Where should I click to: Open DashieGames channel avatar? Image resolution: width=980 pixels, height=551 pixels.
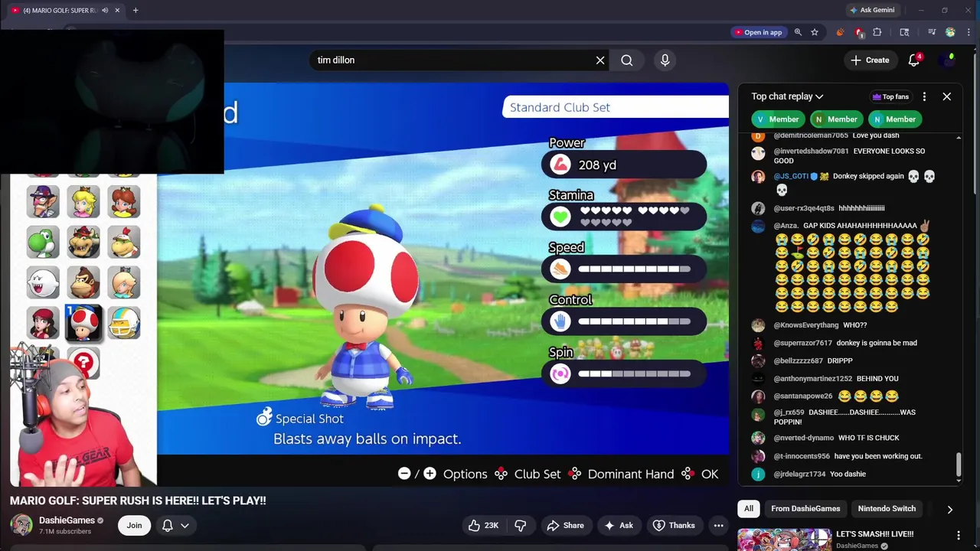click(21, 525)
